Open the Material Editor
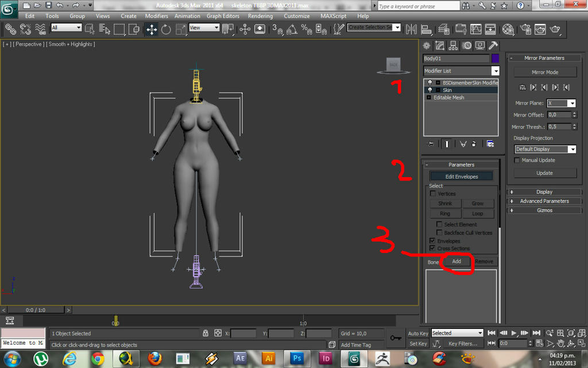 pyautogui.click(x=508, y=29)
